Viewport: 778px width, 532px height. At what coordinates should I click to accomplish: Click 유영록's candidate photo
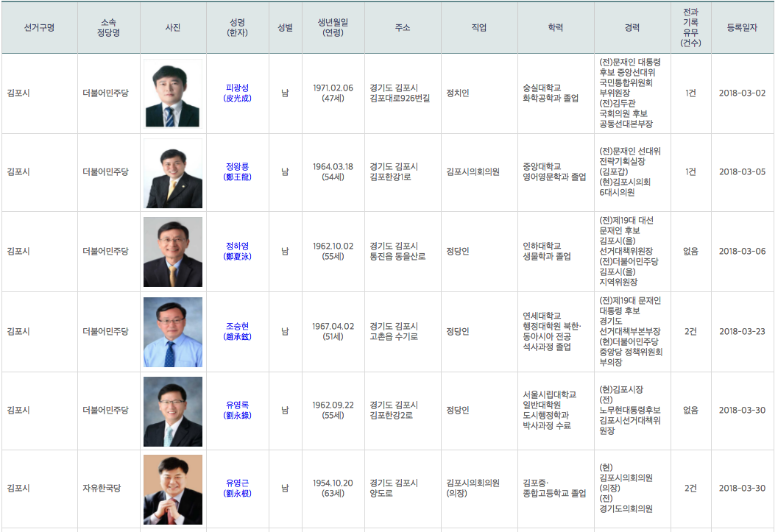coord(173,411)
